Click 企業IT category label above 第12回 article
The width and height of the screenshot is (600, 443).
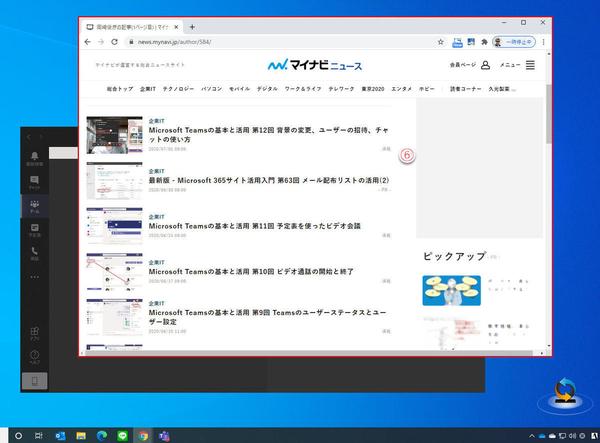[156, 121]
